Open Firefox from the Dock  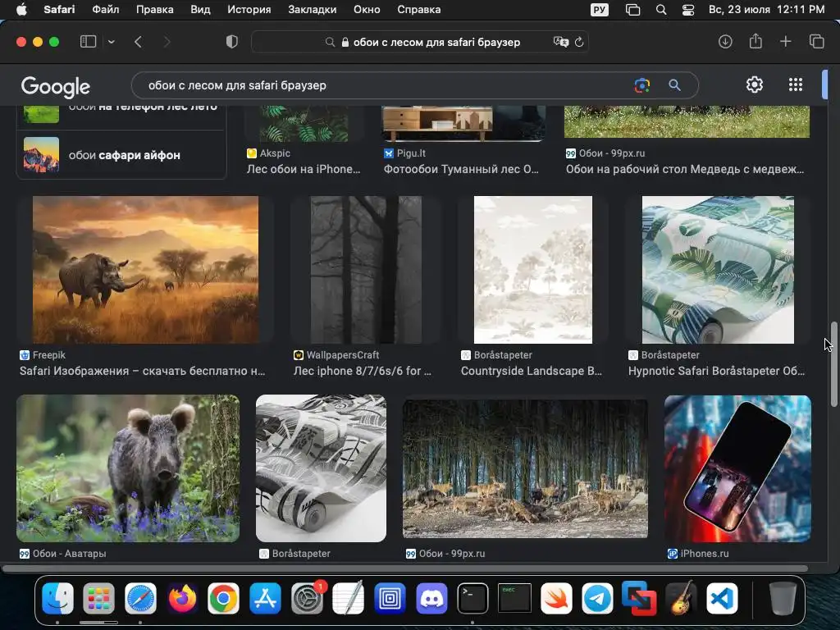tap(182, 598)
